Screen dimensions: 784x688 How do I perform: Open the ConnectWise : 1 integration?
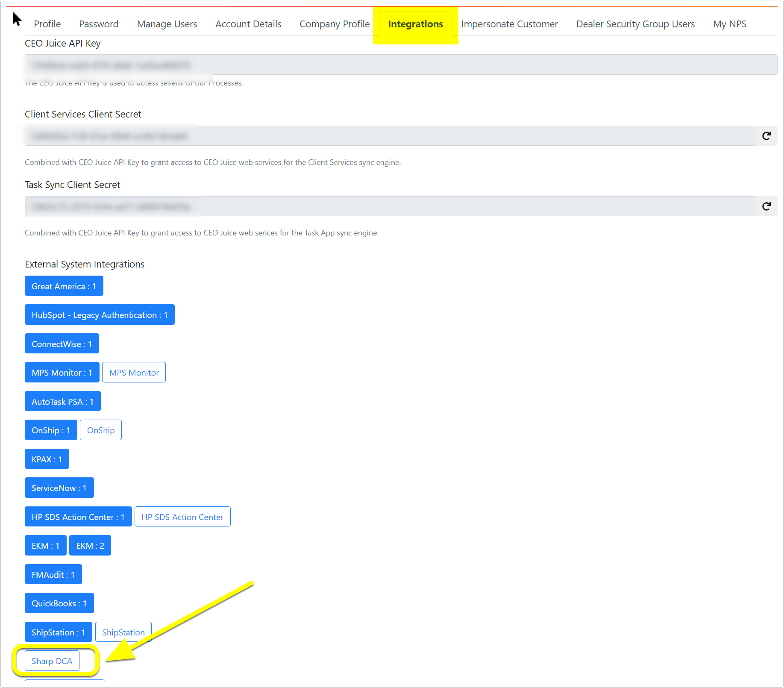click(62, 344)
